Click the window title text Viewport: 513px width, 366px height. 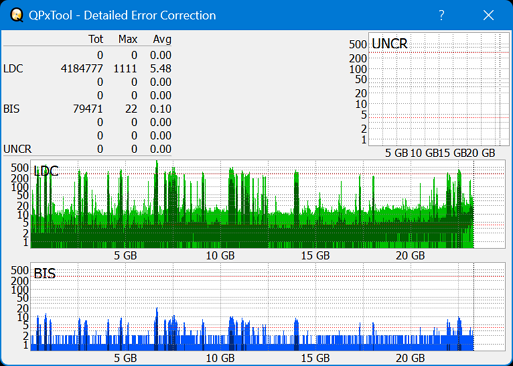[122, 15]
